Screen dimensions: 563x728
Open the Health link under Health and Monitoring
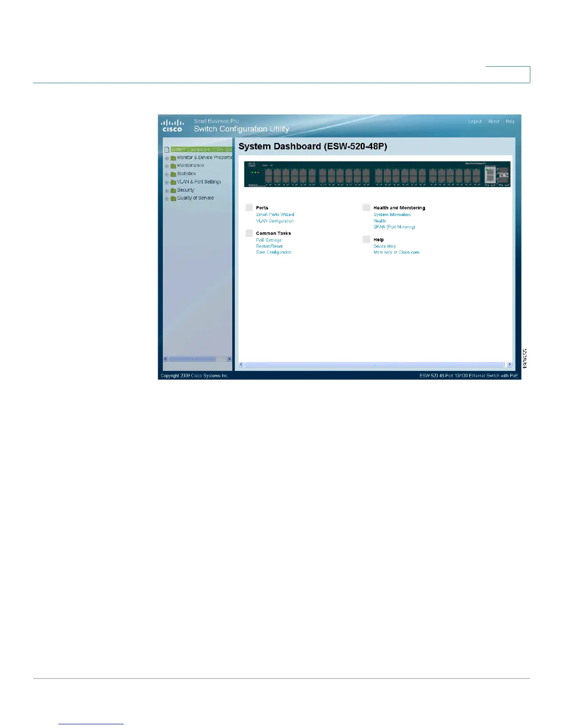pyautogui.click(x=379, y=221)
